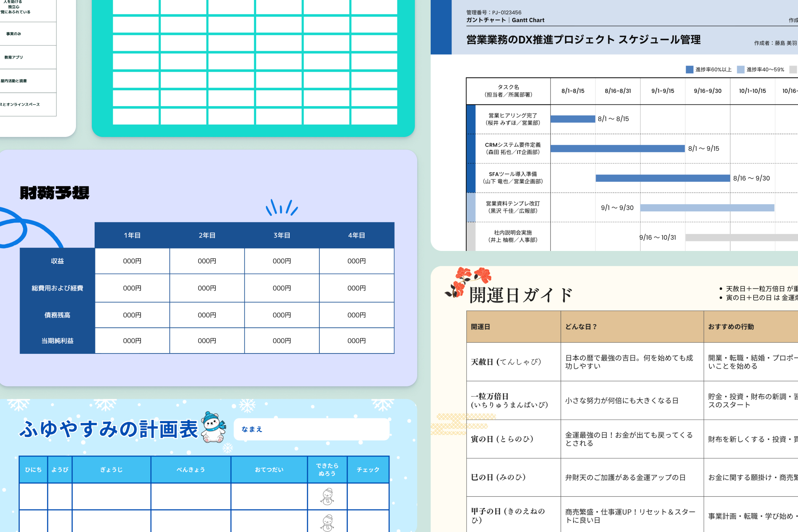Open the teal blank grid table template
This screenshot has height=532, width=798.
click(x=253, y=68)
